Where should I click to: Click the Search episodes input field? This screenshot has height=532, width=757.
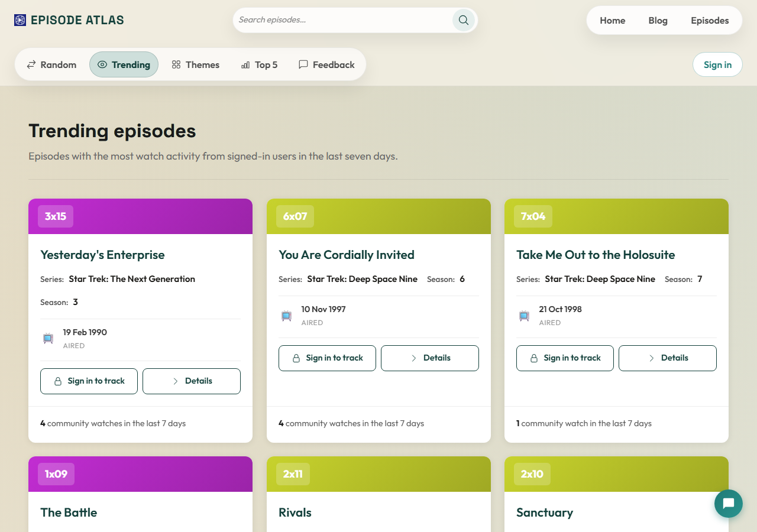point(343,20)
